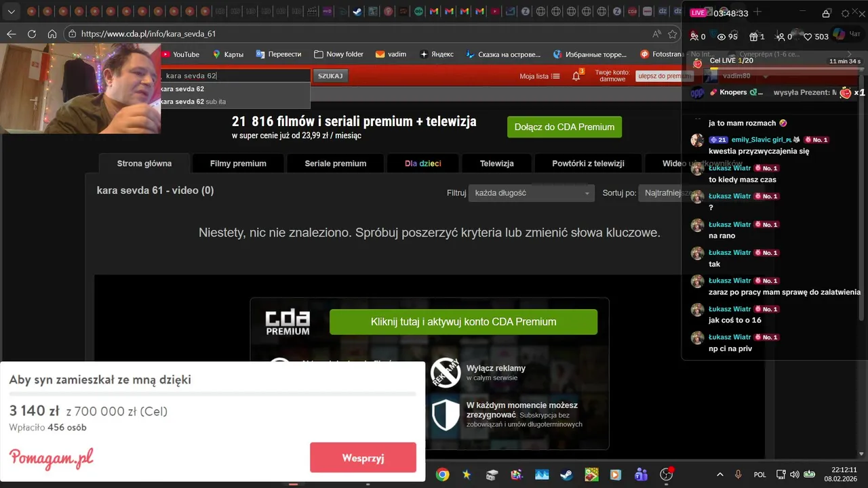Open the Nowy folder bookmark folder
Image resolution: width=868 pixels, height=488 pixels.
(x=339, y=54)
